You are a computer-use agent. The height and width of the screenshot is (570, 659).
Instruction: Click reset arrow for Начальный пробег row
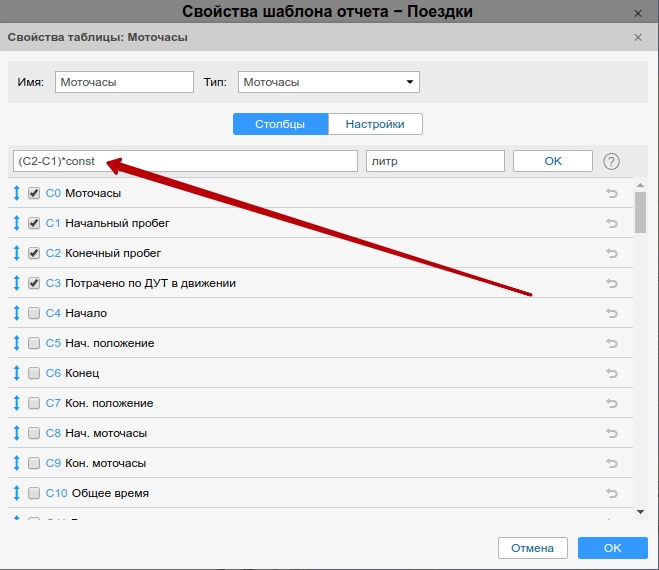(x=612, y=224)
